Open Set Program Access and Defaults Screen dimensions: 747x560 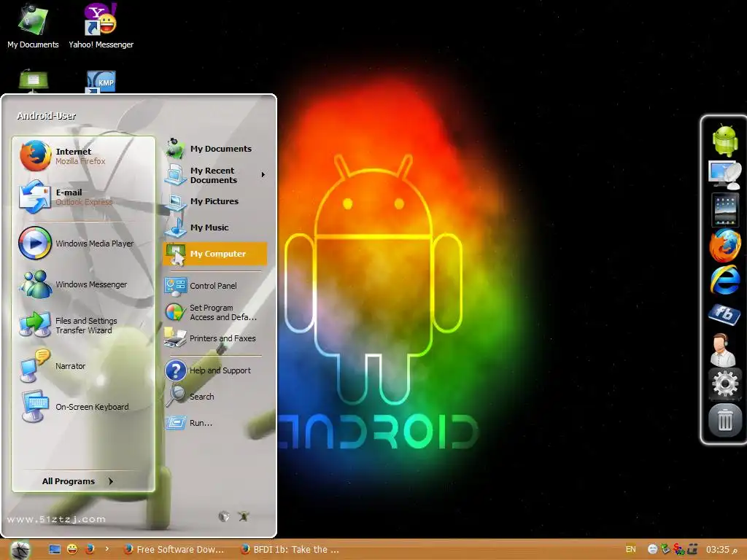pyautogui.click(x=215, y=312)
